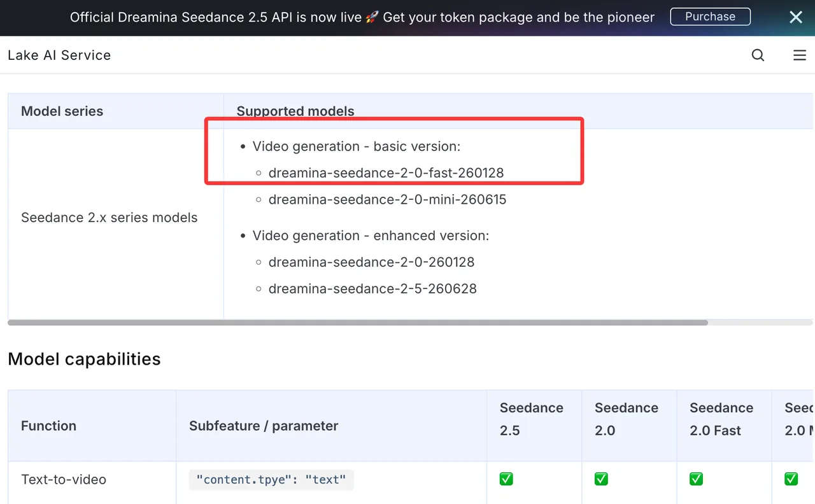The image size is (815, 504).
Task: Close the Seedance 2.5 announcement banner
Action: pyautogui.click(x=795, y=17)
